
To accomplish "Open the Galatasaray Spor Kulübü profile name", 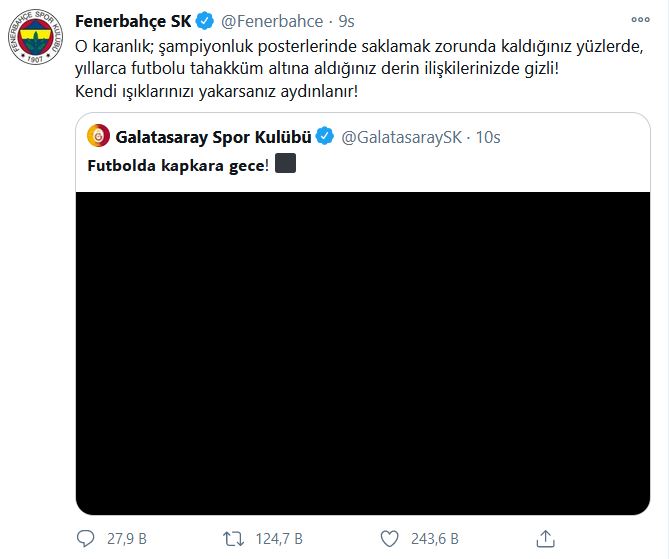I will [213, 137].
